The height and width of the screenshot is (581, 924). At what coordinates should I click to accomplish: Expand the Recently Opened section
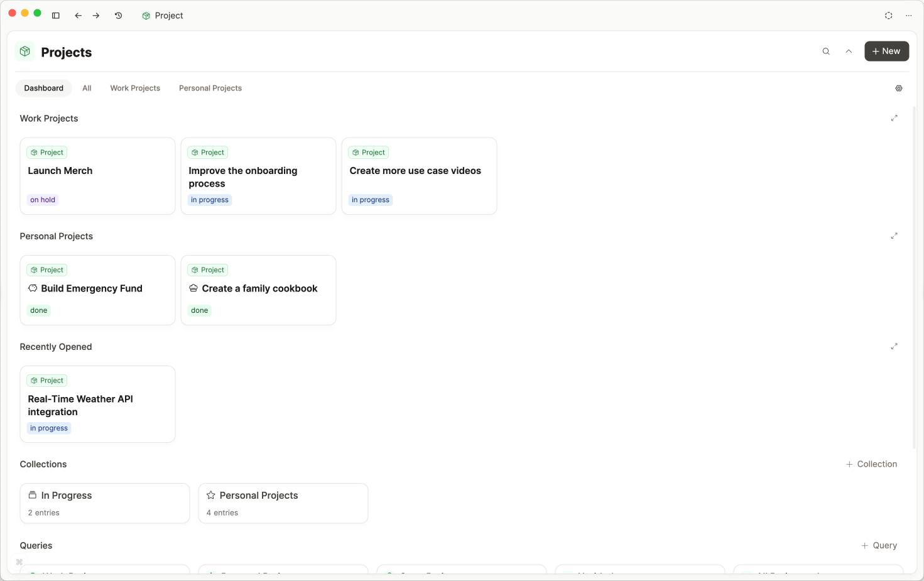894,347
